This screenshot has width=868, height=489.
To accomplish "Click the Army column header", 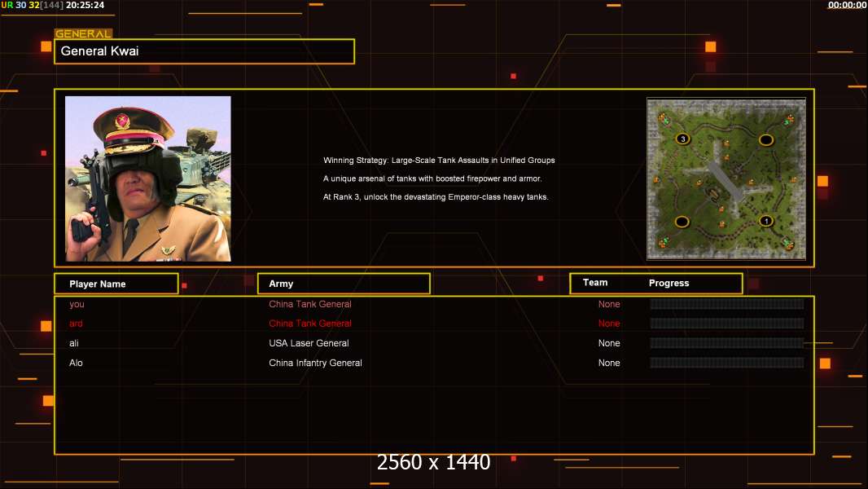I will (344, 284).
